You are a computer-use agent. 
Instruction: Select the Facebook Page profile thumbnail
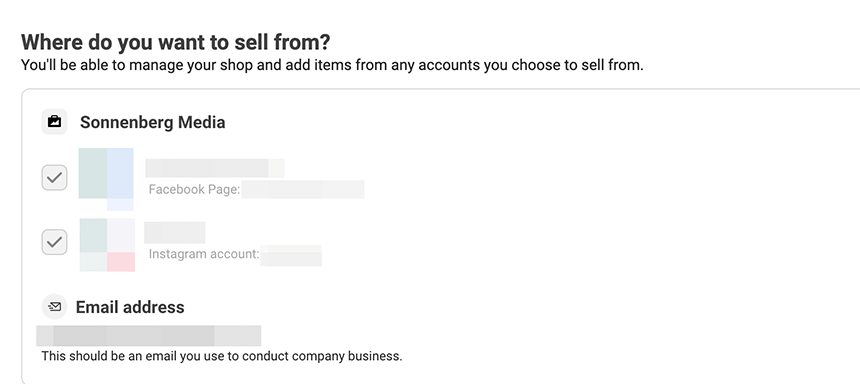pyautogui.click(x=106, y=179)
